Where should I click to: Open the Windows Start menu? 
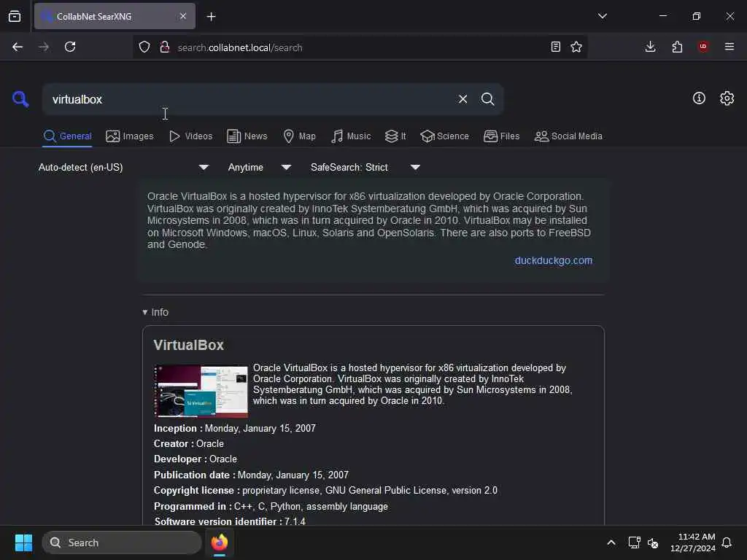[x=23, y=542]
